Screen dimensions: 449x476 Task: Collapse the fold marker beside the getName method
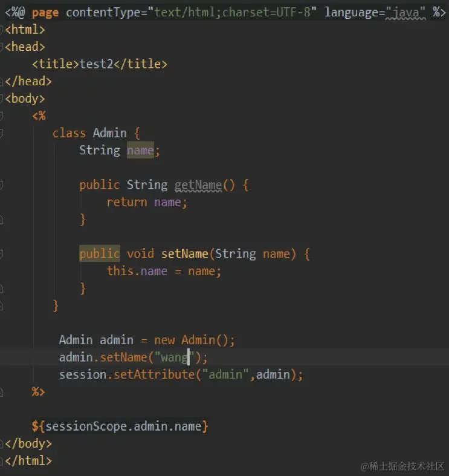pyautogui.click(x=1, y=185)
